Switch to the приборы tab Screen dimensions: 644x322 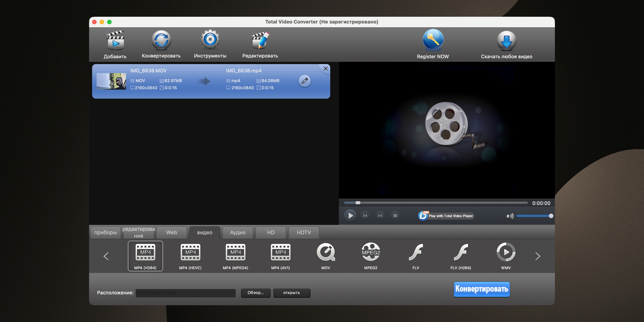coord(105,232)
